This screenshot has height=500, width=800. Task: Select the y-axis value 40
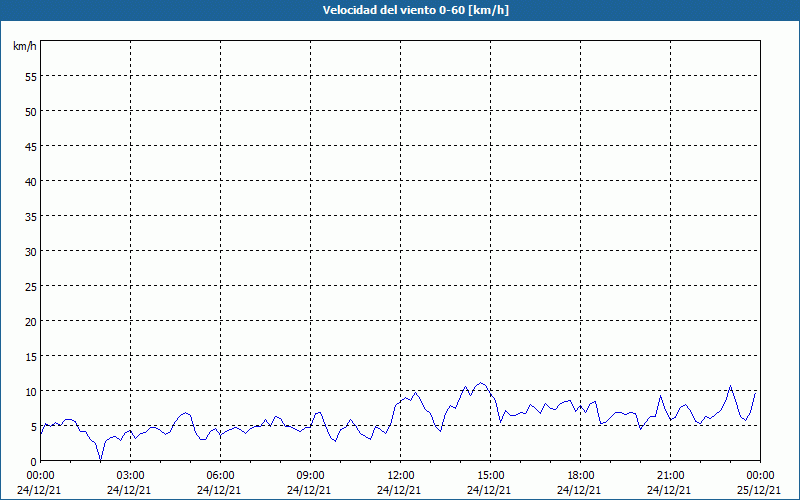[x=31, y=182]
